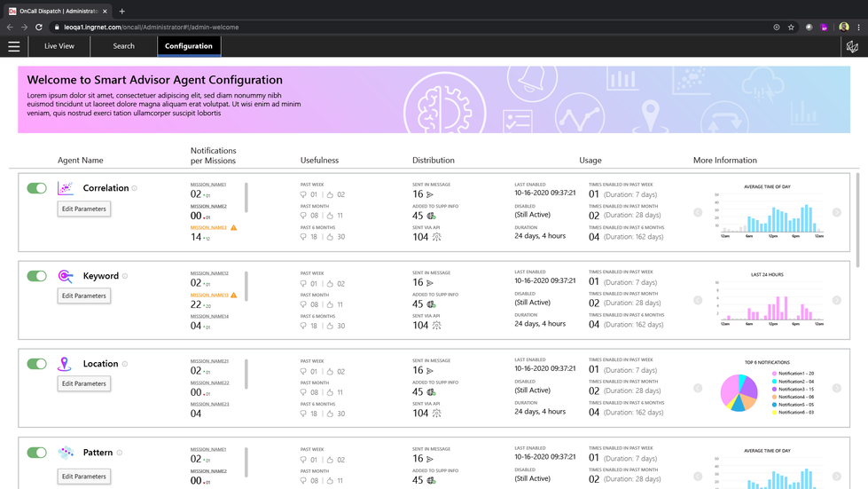Open a new browser tab
868x489 pixels.
[x=121, y=11]
